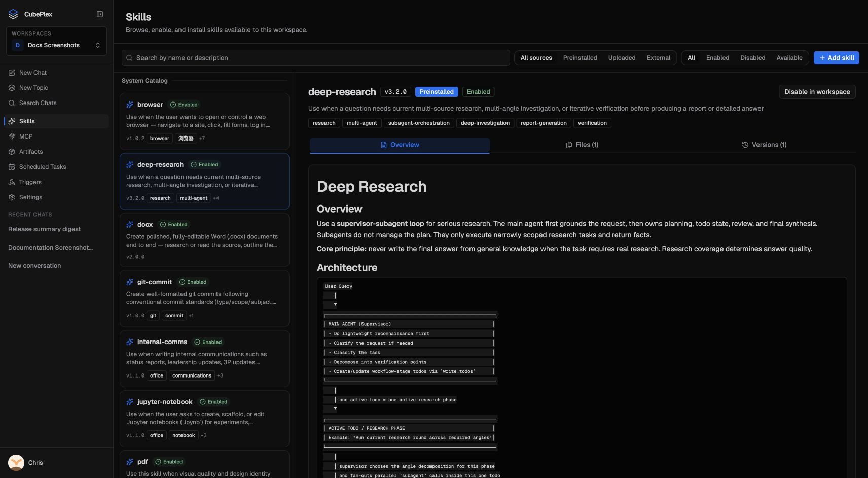Click Disable in workspace button
The height and width of the screenshot is (478, 868).
pos(817,92)
